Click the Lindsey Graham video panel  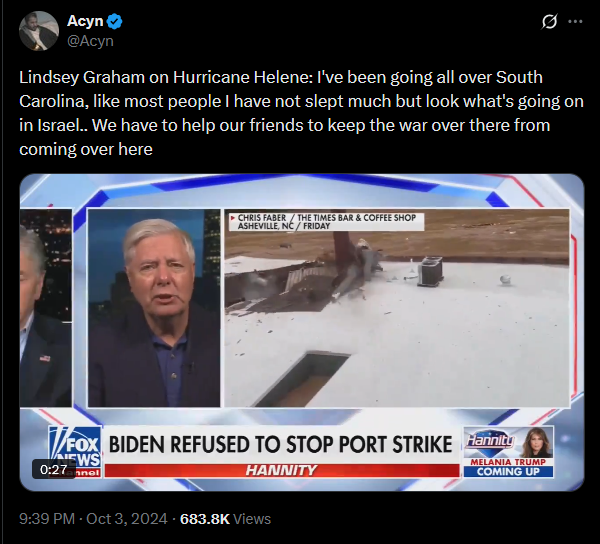pos(154,308)
